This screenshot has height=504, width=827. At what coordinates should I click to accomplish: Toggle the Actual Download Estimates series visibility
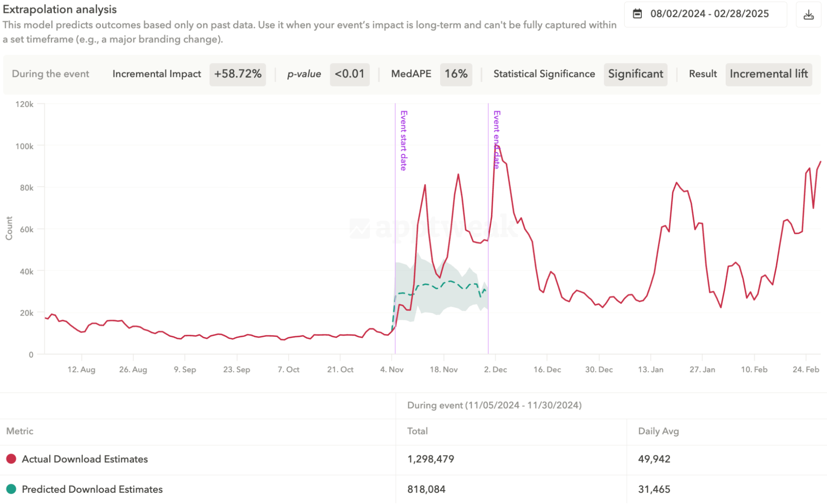85,459
